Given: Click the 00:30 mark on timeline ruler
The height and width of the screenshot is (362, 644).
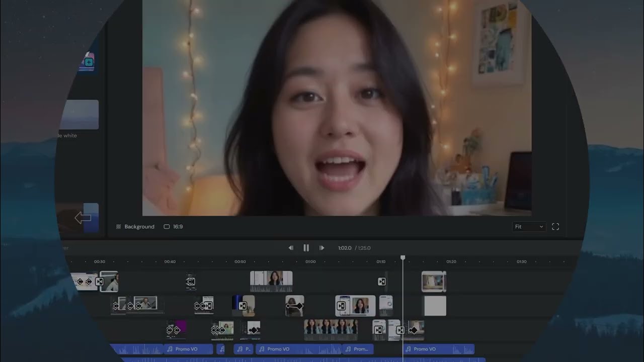Looking at the screenshot, I should (100, 261).
